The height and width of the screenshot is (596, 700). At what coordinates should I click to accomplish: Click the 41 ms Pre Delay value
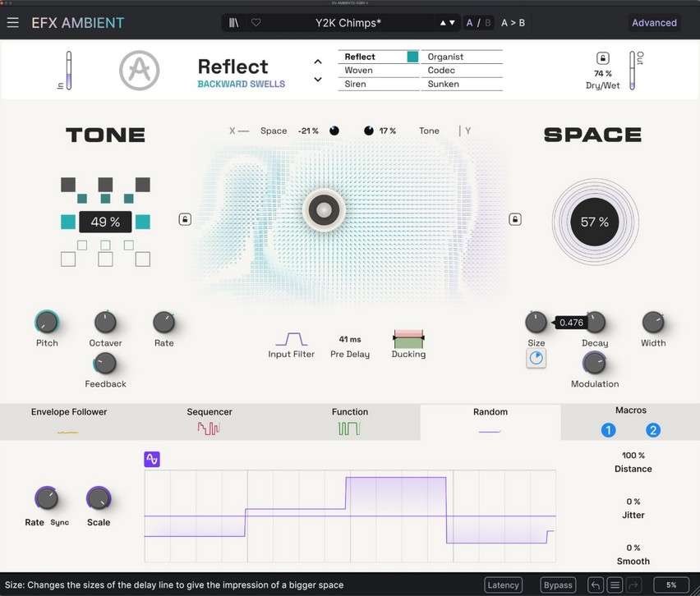click(350, 339)
